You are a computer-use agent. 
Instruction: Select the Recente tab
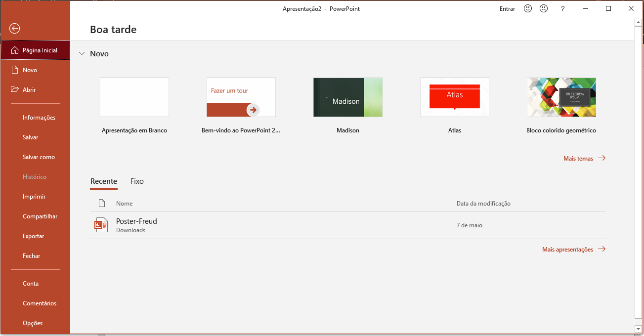point(104,181)
